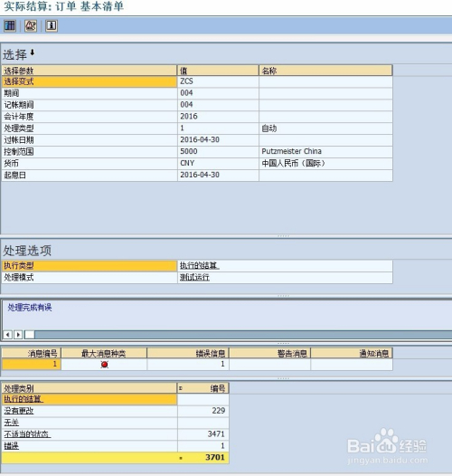Click the 通知消息 column header
Image resolution: width=452 pixels, height=476 pixels.
(x=352, y=353)
